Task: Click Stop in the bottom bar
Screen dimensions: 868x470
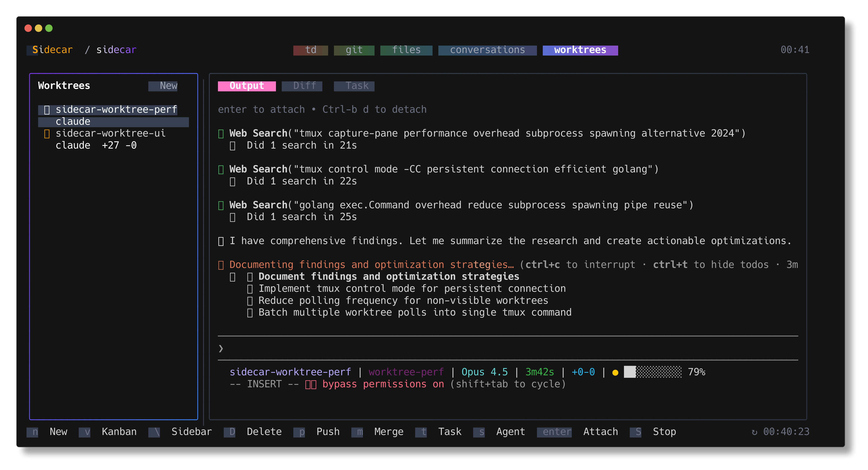Action: (664, 432)
